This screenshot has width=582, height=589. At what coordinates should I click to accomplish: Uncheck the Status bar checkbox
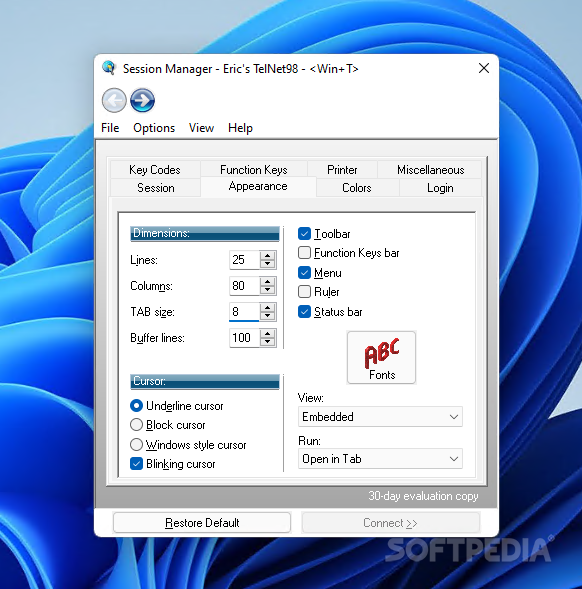(x=304, y=312)
